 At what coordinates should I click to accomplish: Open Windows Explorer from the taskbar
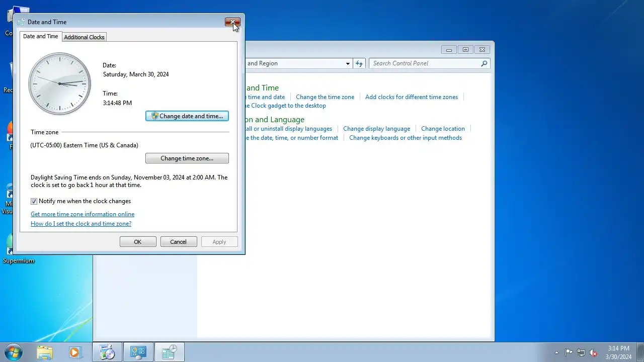tap(45, 352)
